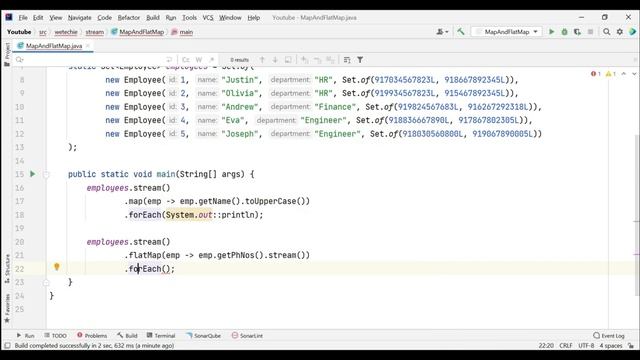640x360 pixels.
Task: Open the VCS menu
Action: click(x=208, y=18)
